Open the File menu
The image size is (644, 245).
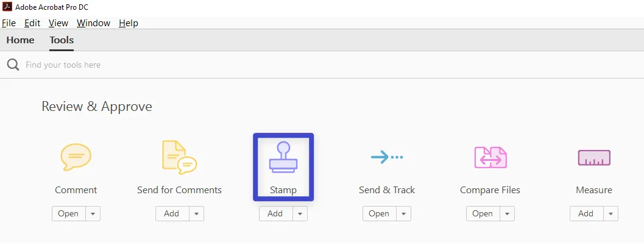point(9,23)
